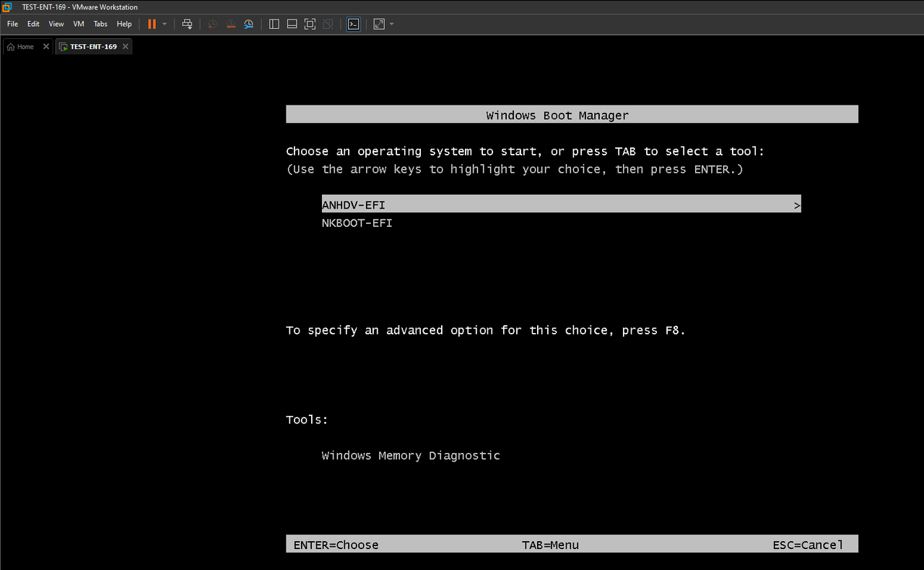
Task: Click the stretch guest display icon
Action: click(379, 24)
